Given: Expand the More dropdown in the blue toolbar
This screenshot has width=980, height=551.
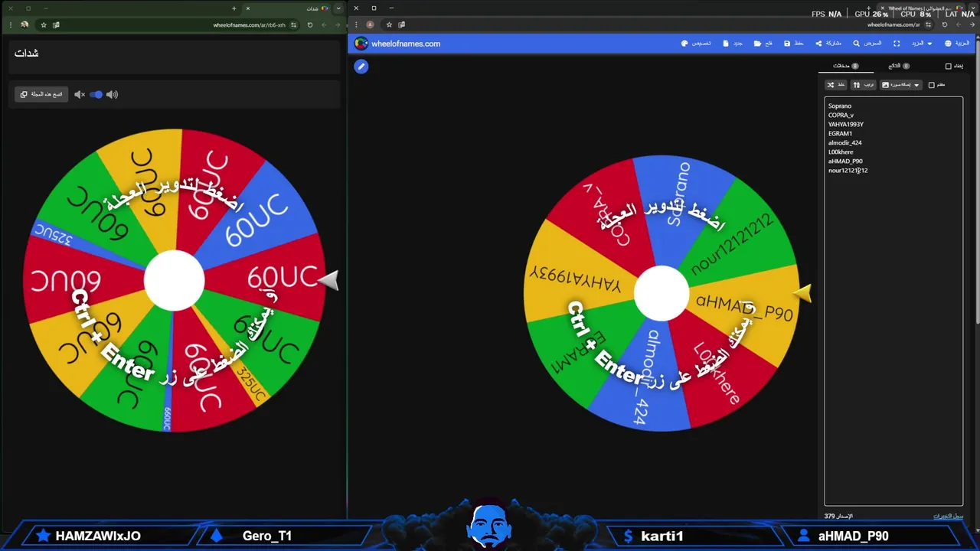Looking at the screenshot, I should pos(921,44).
